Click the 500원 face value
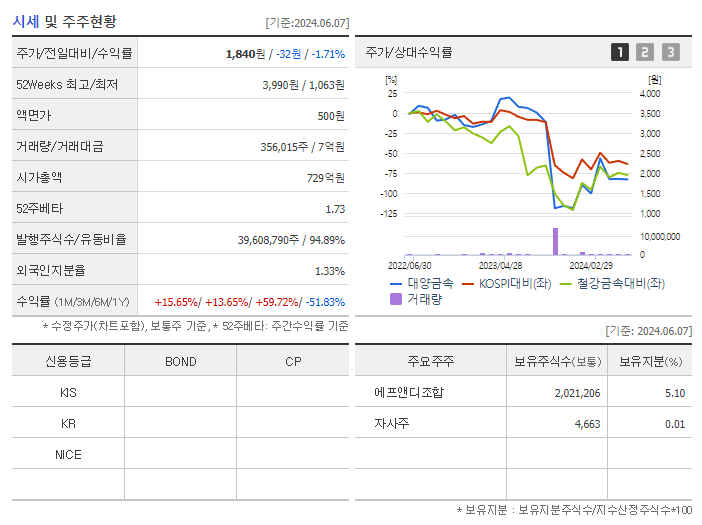 tap(331, 116)
